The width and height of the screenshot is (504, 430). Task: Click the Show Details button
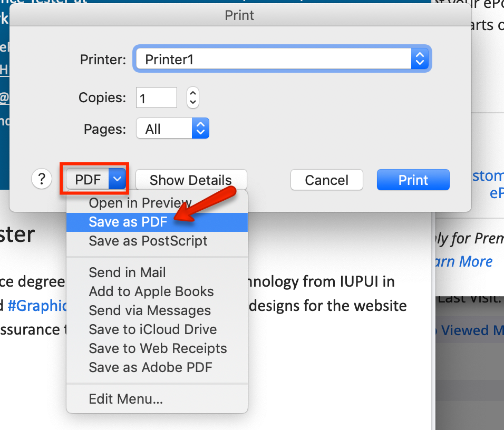(191, 180)
